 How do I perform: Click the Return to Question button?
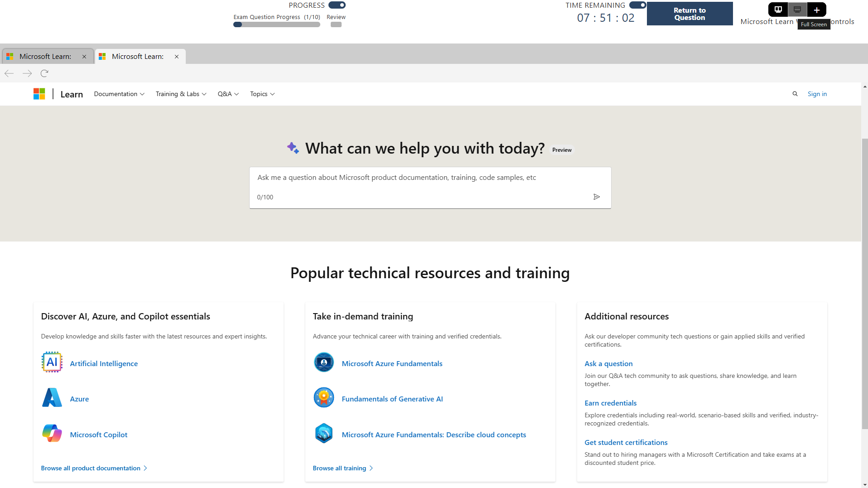(690, 14)
